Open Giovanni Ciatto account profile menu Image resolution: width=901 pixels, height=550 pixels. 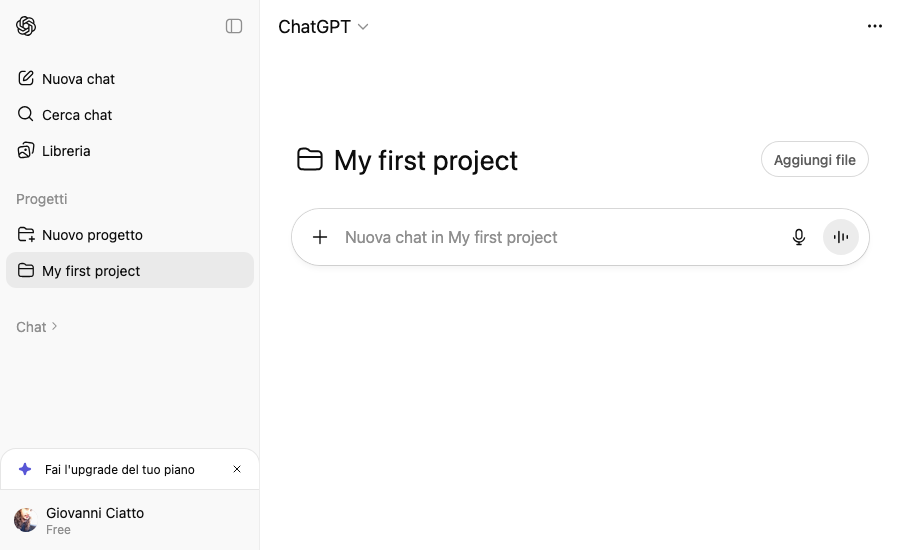(95, 520)
